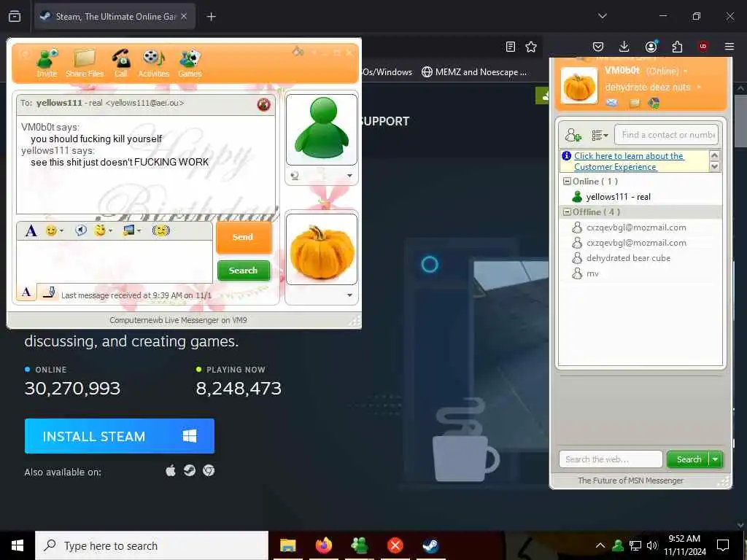Click the colorful MSN Today globe icon

tap(654, 103)
